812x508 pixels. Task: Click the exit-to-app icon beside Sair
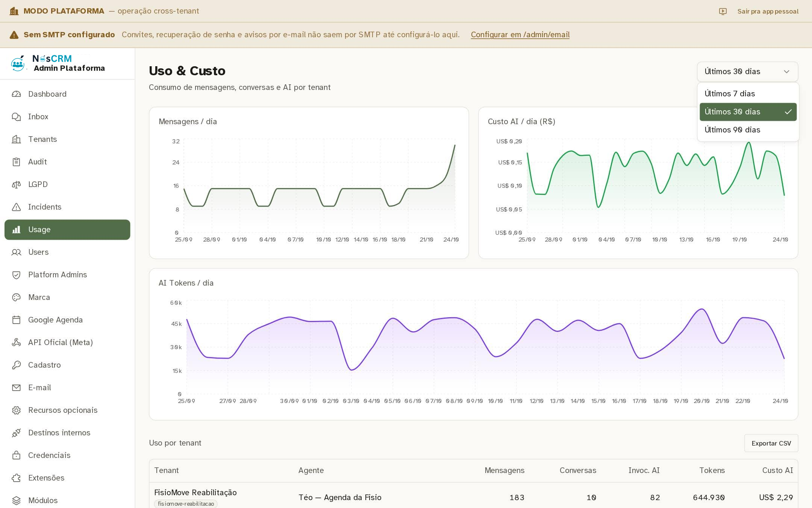click(x=723, y=11)
